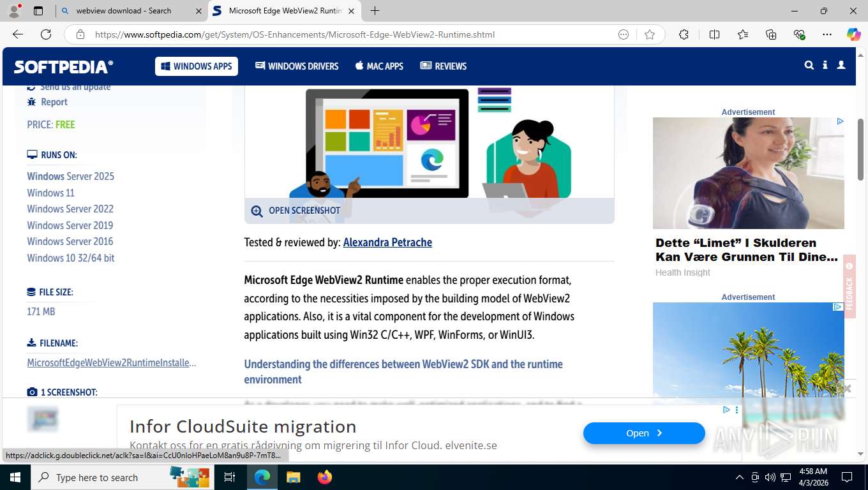Click Infor CloudSuite migration ad title
868x490 pixels.
coord(243,426)
